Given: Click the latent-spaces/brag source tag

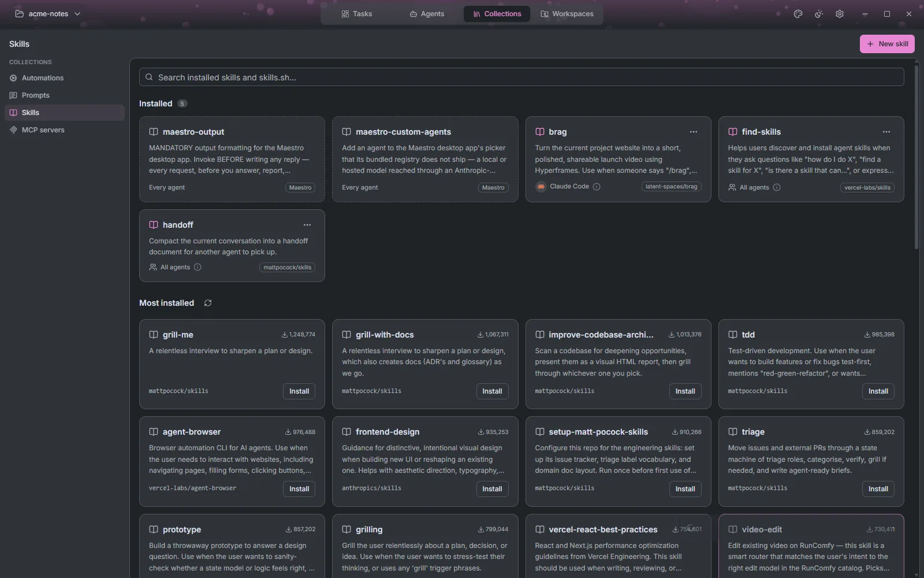Looking at the screenshot, I should pos(671,187).
